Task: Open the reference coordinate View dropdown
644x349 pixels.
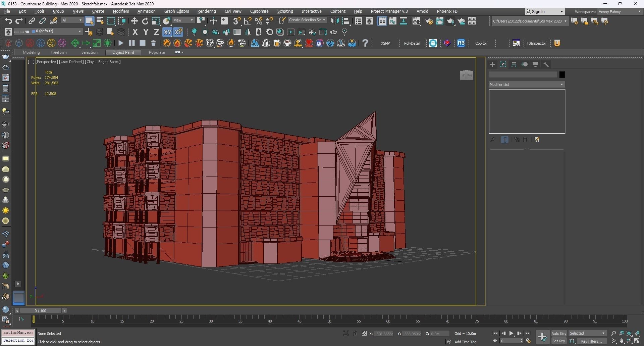Action: point(183,20)
